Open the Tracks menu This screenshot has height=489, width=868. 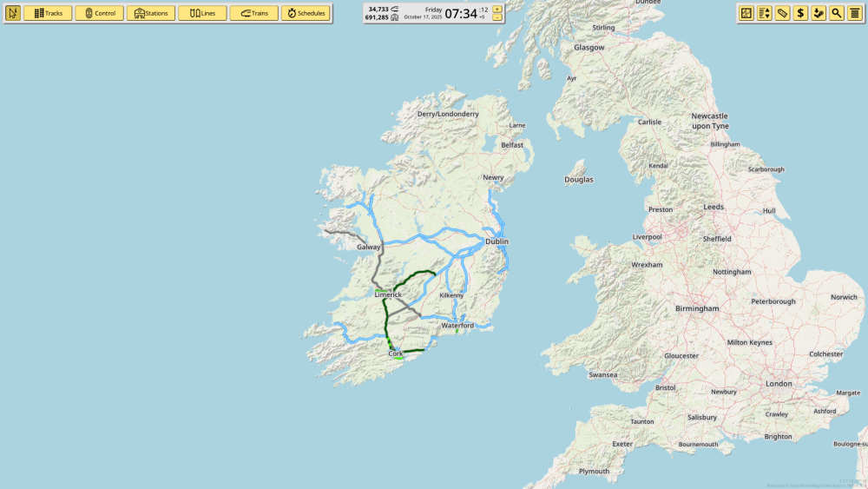[x=48, y=13]
